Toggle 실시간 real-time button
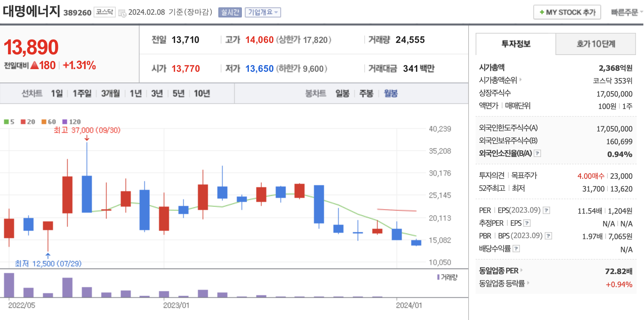The image size is (644, 320). (x=230, y=12)
